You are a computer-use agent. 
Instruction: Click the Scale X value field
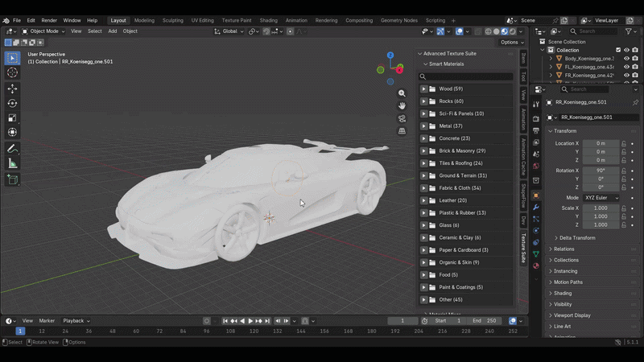pyautogui.click(x=601, y=208)
